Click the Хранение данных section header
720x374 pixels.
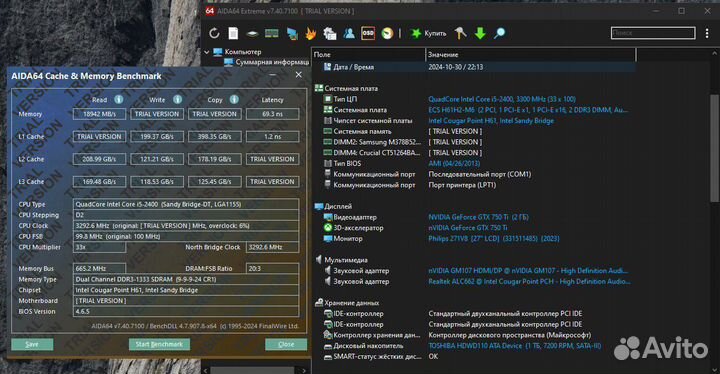351,303
